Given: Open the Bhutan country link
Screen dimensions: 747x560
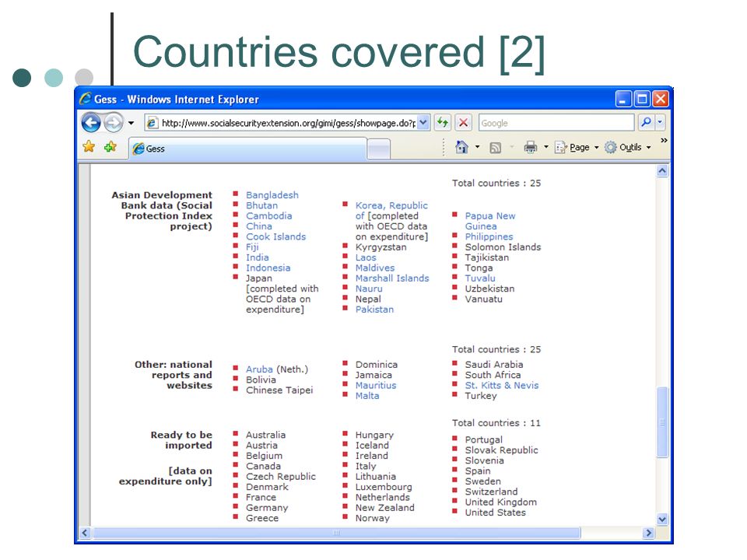Looking at the screenshot, I should pyautogui.click(x=261, y=205).
